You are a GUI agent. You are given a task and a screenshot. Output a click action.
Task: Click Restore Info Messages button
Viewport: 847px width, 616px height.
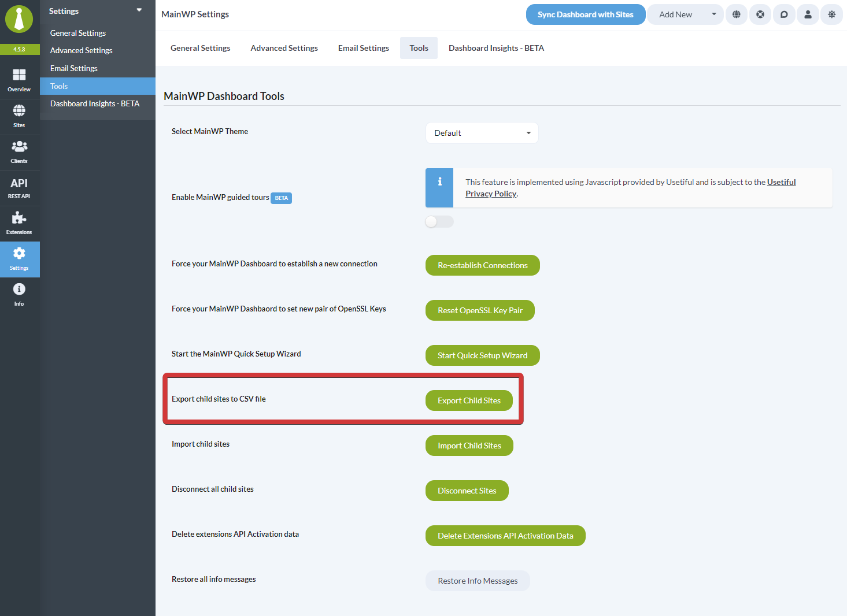point(478,581)
